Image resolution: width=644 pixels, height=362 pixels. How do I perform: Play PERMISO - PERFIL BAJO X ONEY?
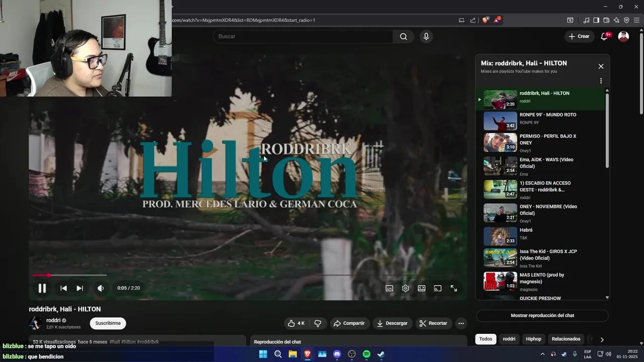[x=541, y=143]
